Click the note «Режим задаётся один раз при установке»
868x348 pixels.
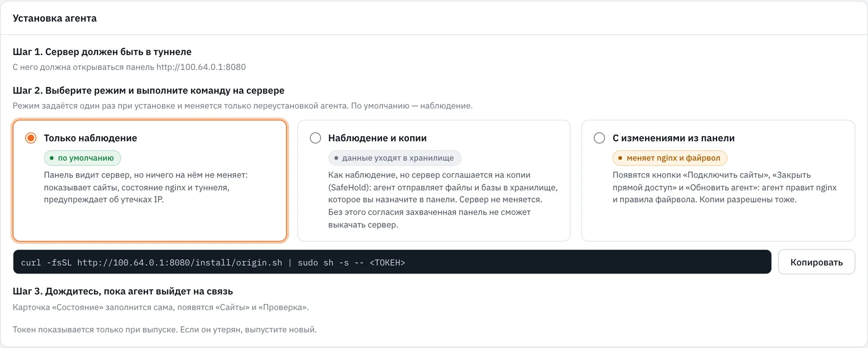pyautogui.click(x=242, y=106)
